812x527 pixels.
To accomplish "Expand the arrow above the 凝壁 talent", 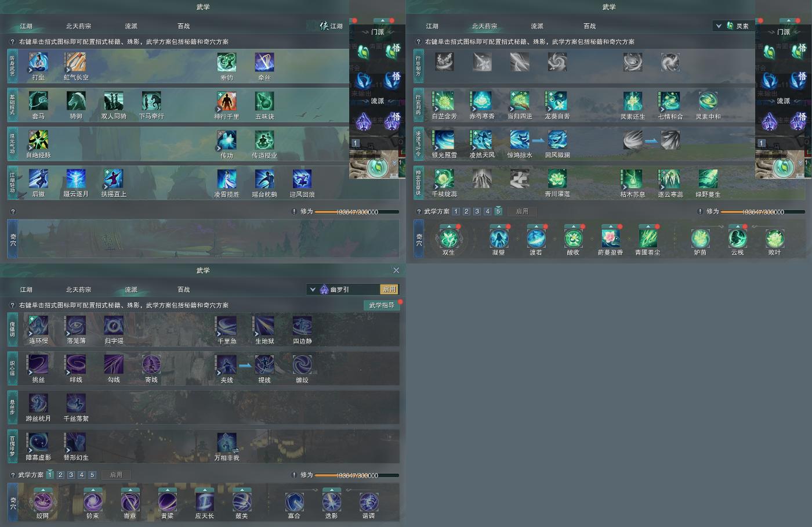I will click(x=499, y=226).
